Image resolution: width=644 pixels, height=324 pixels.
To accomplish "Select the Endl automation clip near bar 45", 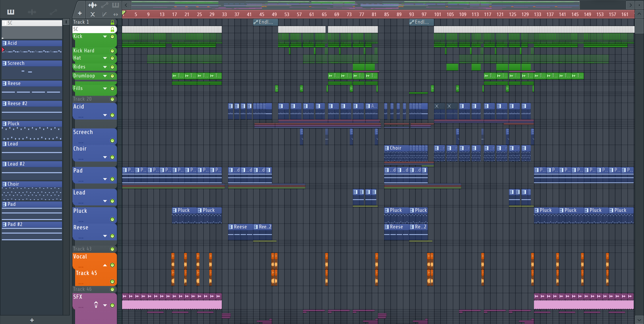I will click(265, 22).
